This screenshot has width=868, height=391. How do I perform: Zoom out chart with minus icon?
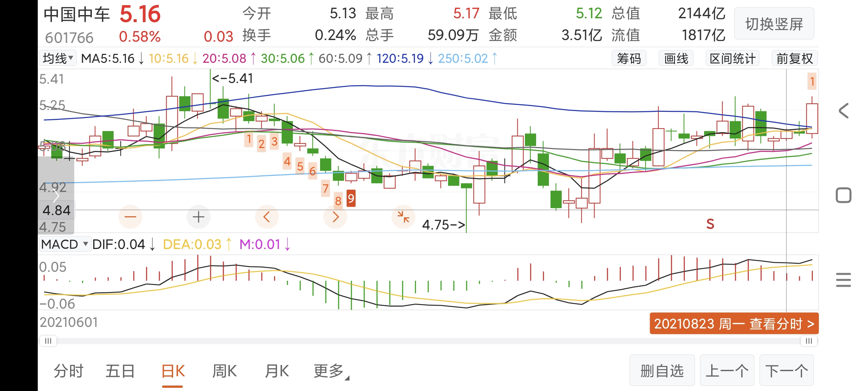(130, 217)
